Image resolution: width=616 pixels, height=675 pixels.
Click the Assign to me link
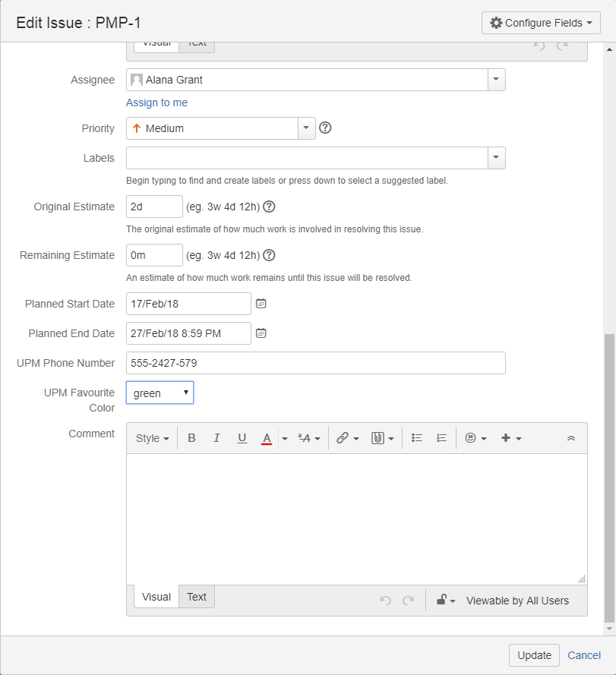click(156, 103)
